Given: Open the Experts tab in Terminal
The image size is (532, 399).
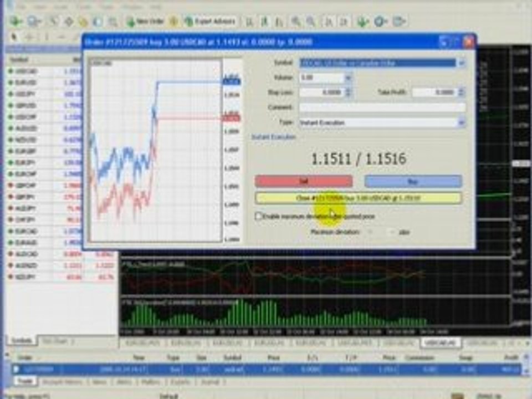Looking at the screenshot, I should click(180, 382).
